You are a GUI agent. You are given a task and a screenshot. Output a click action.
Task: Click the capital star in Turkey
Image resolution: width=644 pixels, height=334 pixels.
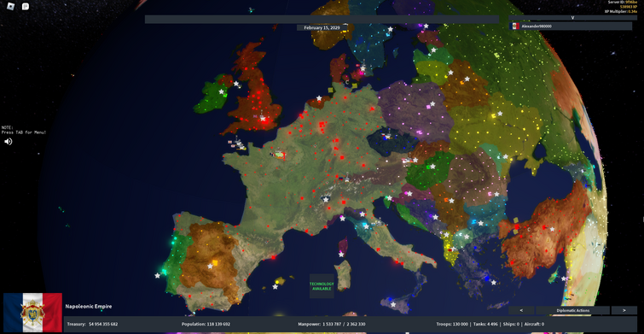click(x=553, y=230)
